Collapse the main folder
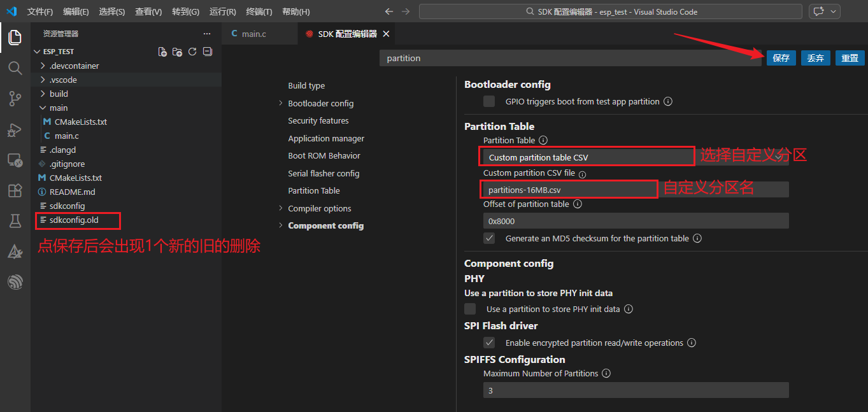 [43, 108]
